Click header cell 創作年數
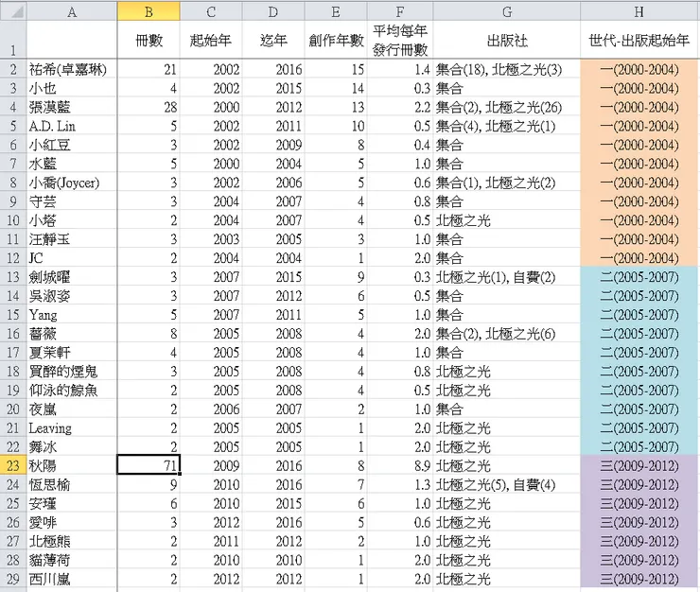The width and height of the screenshot is (700, 592). pyautogui.click(x=336, y=40)
